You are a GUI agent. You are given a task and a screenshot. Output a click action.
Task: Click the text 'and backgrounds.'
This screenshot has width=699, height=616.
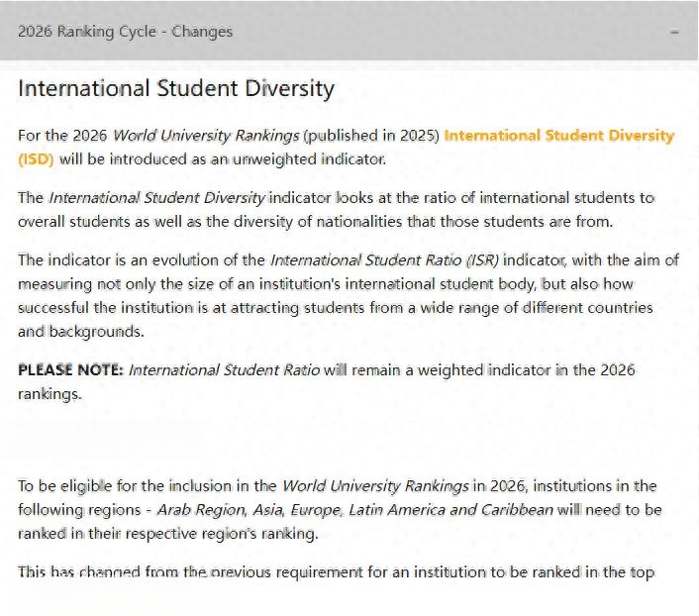point(81,332)
